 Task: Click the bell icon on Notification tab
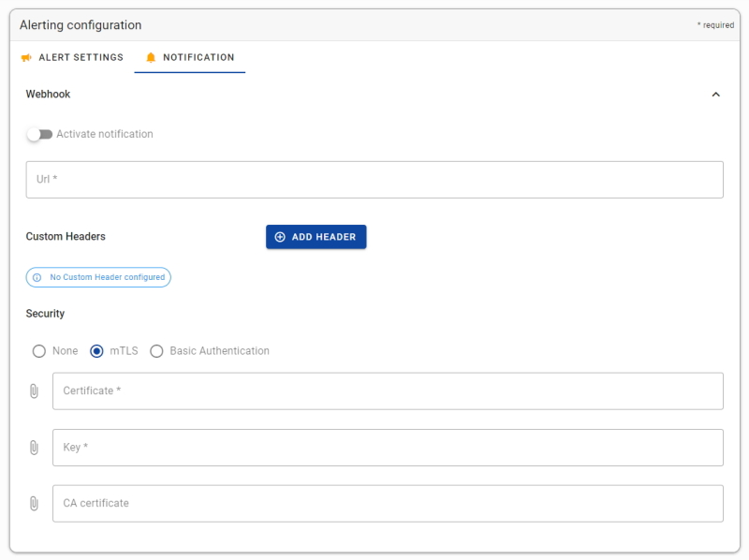[x=151, y=58]
